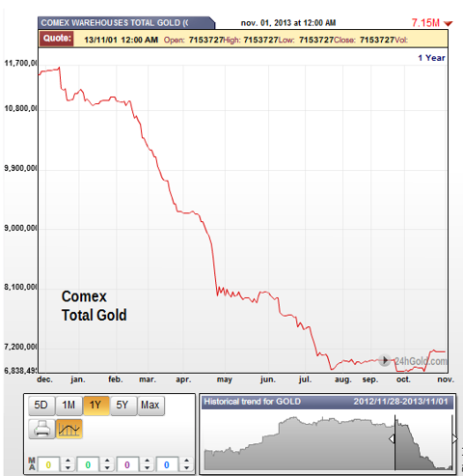Select the highlighted 1Y range button

[x=96, y=405]
